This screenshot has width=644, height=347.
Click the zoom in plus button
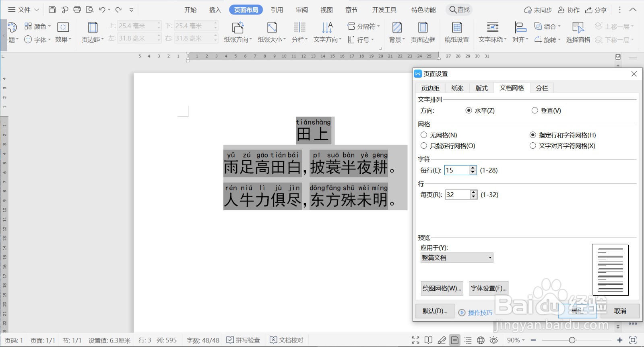coord(620,340)
